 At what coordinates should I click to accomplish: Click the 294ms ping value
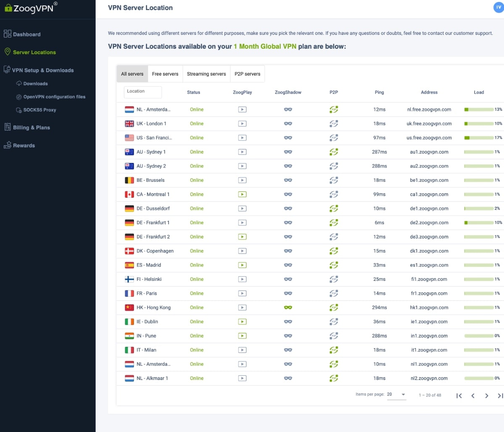coord(379,308)
